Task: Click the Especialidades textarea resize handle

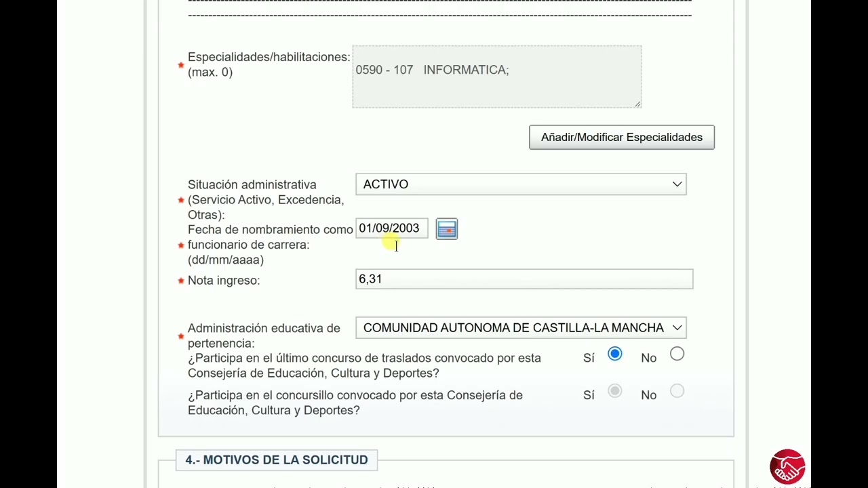Action: [637, 104]
